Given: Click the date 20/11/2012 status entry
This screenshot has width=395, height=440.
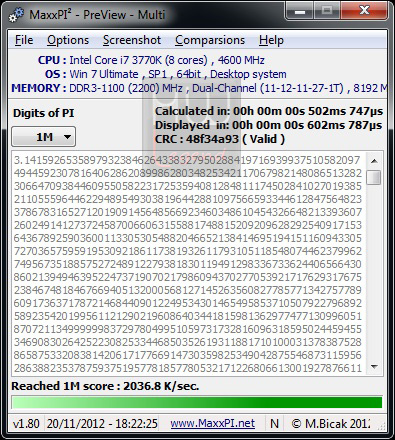Looking at the screenshot, I should pyautogui.click(x=102, y=424).
